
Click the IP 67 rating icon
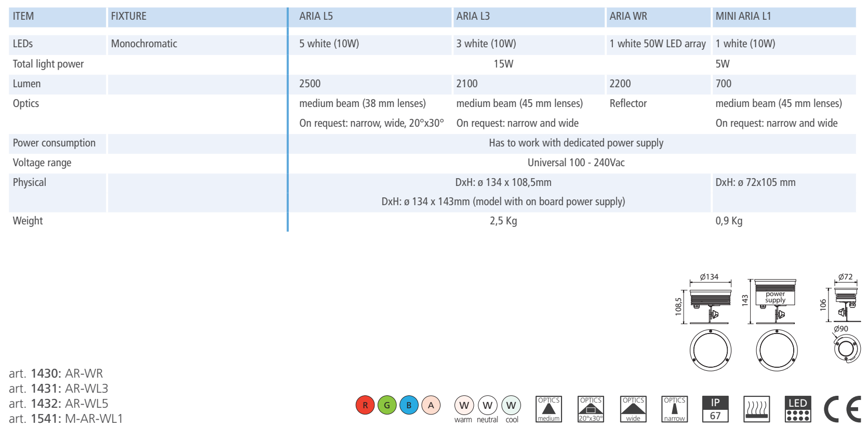tap(715, 409)
